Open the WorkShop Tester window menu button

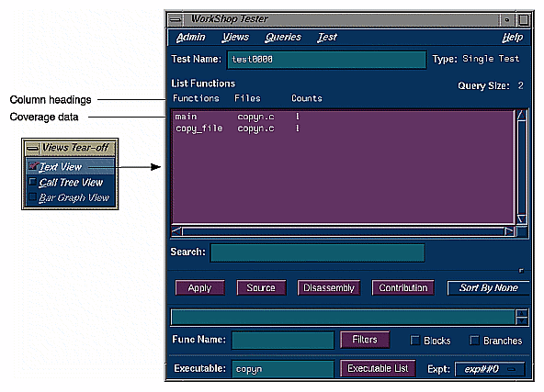(176, 20)
